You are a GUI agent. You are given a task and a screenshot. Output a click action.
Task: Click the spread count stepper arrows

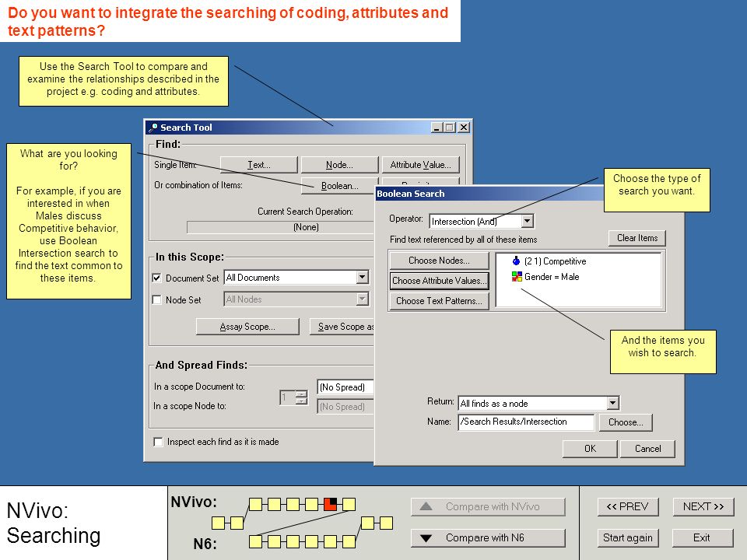(301, 397)
